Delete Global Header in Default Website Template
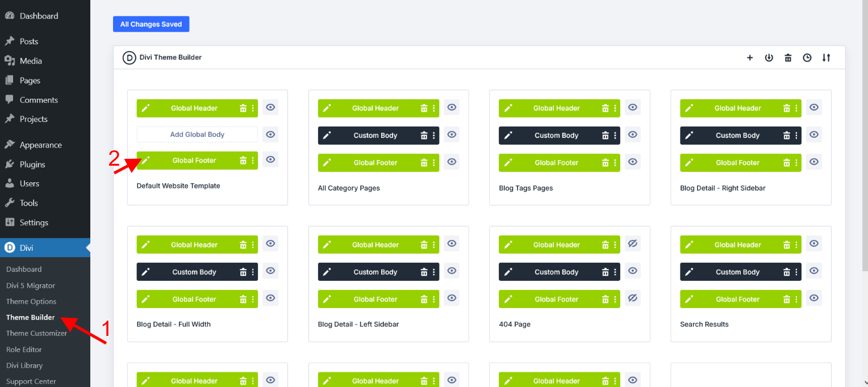Screen dimensions: 868x387 click(243, 108)
